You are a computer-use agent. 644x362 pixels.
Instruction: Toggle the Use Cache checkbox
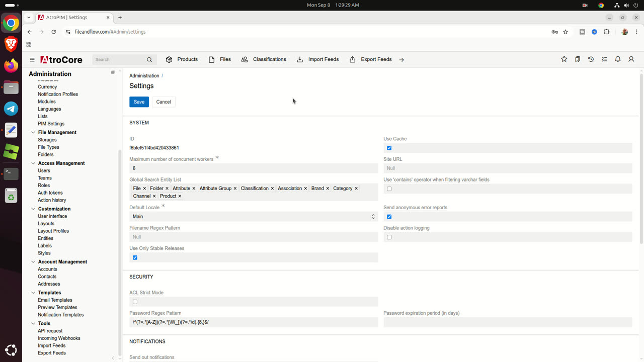[389, 148]
